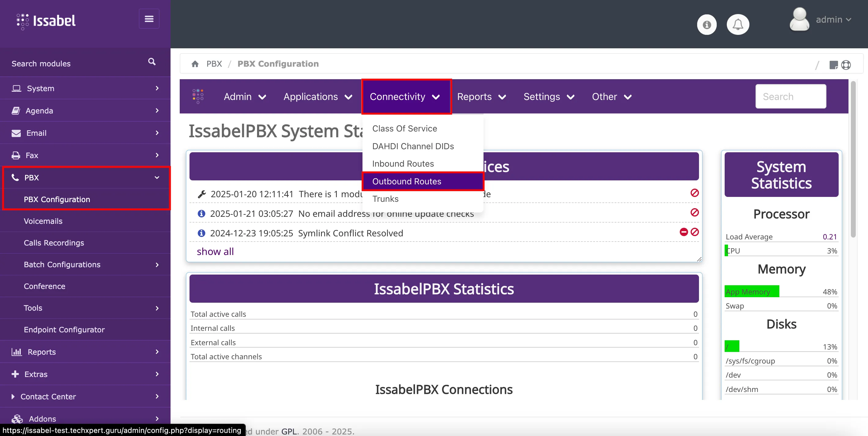868x436 pixels.
Task: Select Outbound Routes from Connectivity menu
Action: click(x=406, y=181)
